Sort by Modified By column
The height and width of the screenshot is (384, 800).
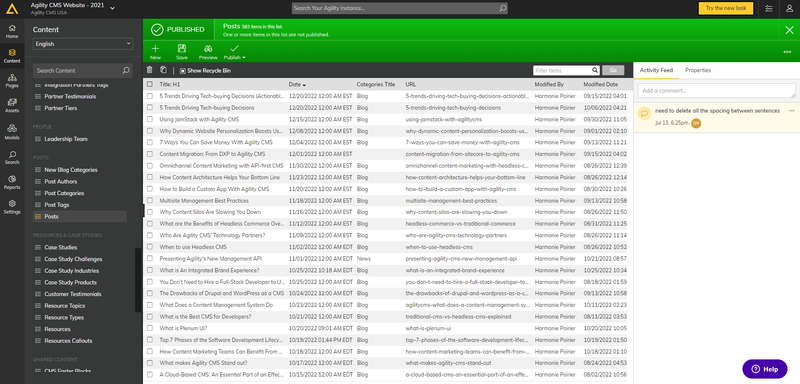(549, 84)
